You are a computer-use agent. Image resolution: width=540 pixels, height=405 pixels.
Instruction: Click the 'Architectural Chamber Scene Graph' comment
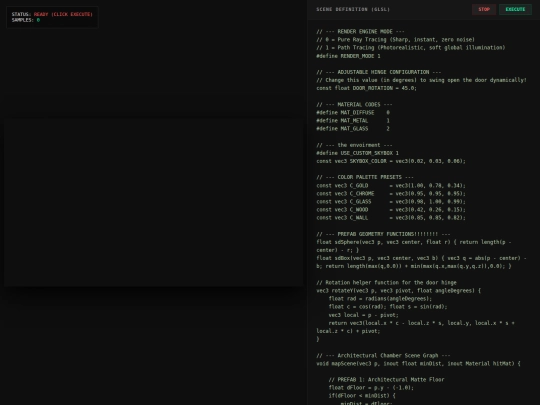[x=383, y=355]
